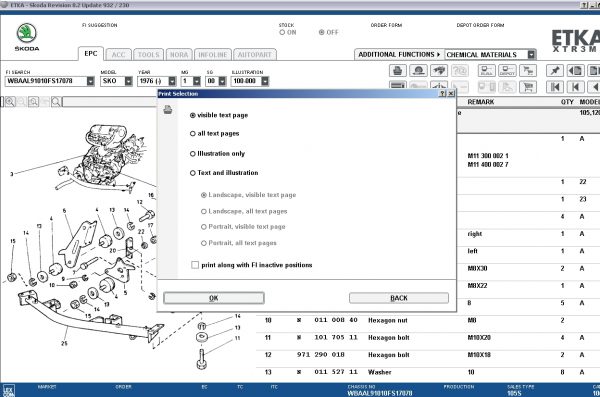Click the printer icon in the main toolbar
Viewport: 600px width, 397px height.
(x=398, y=71)
